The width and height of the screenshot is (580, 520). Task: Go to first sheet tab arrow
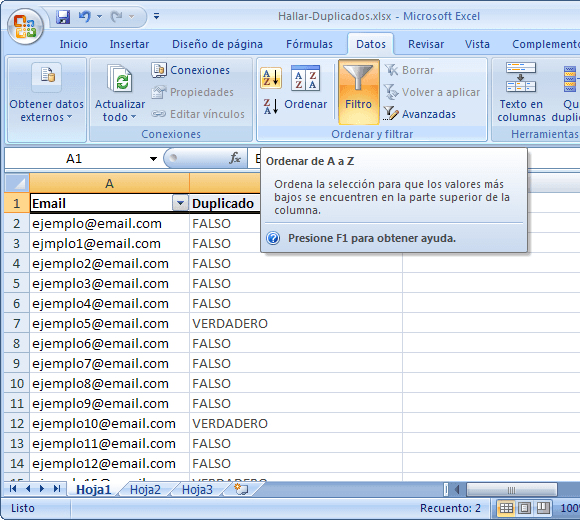click(13, 489)
